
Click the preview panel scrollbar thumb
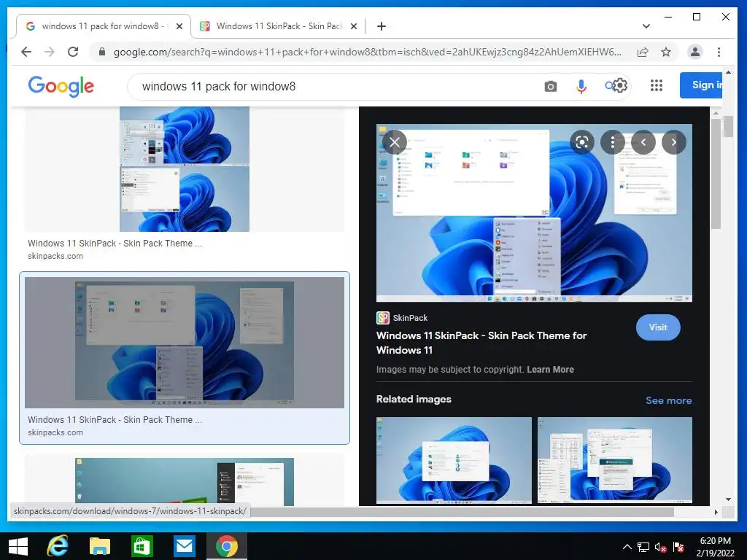716,174
